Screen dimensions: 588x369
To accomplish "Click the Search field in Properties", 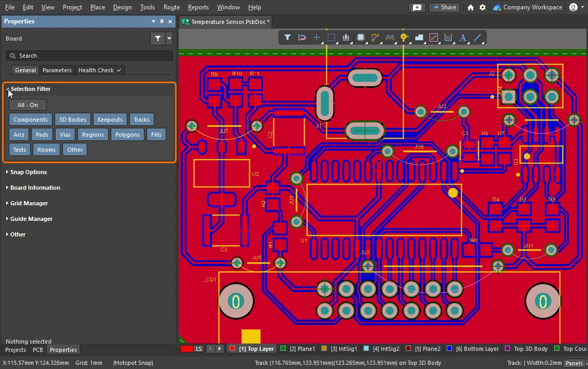I will coord(89,56).
